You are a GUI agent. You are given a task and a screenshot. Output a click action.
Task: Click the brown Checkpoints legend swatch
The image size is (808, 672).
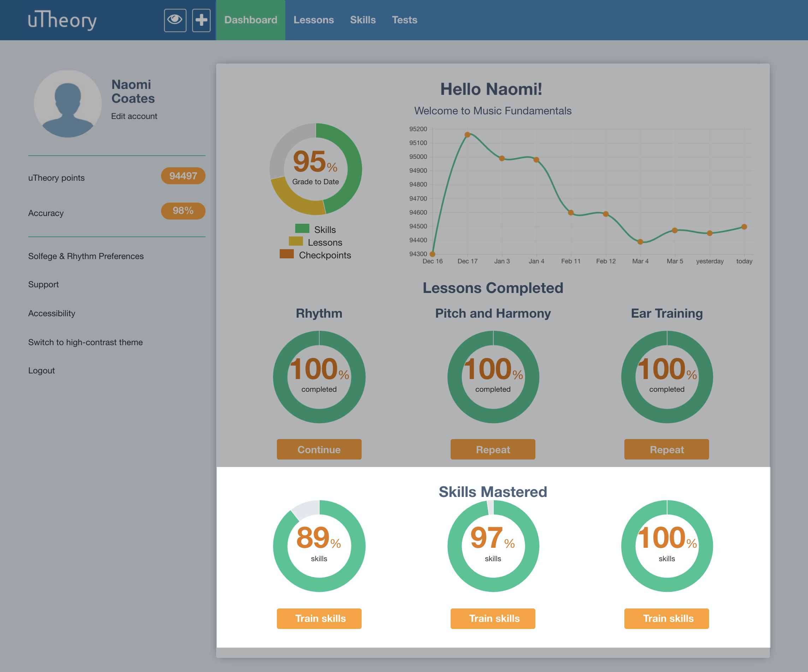(x=287, y=254)
